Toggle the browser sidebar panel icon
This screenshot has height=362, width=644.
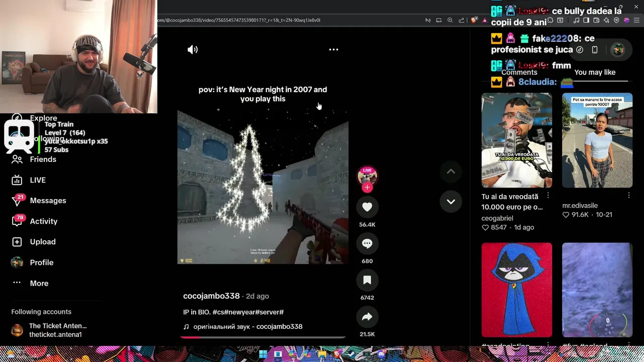586,20
